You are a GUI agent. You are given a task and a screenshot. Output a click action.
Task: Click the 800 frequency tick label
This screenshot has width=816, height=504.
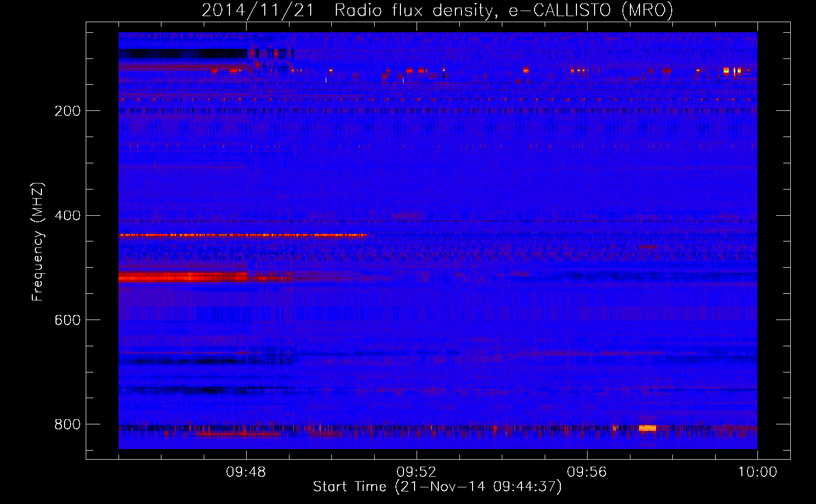68,424
